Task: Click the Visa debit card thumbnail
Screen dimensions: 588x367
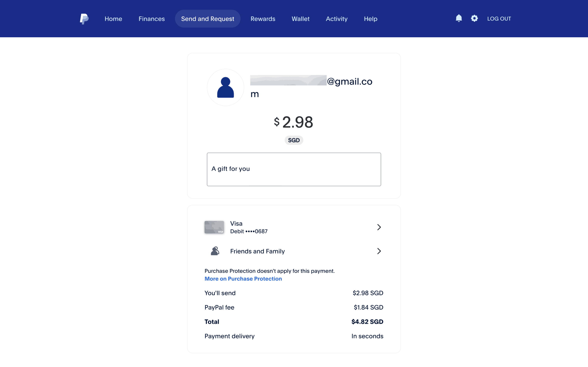Action: (x=214, y=227)
